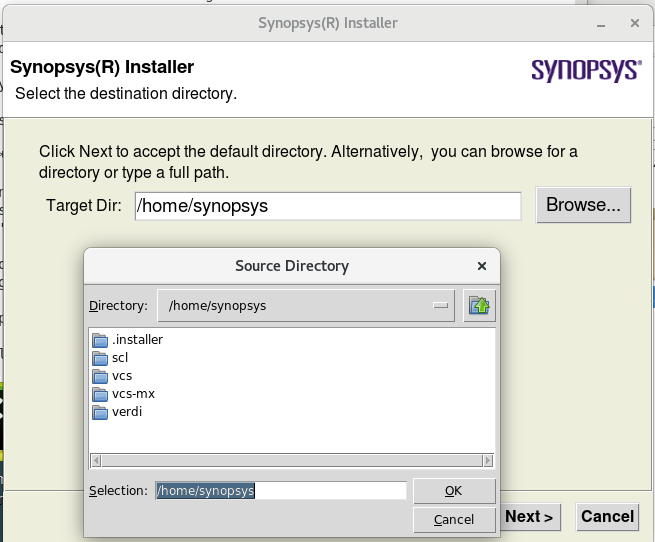Select the .installer folder icon
Image resolution: width=655 pixels, height=542 pixels.
pyautogui.click(x=100, y=340)
